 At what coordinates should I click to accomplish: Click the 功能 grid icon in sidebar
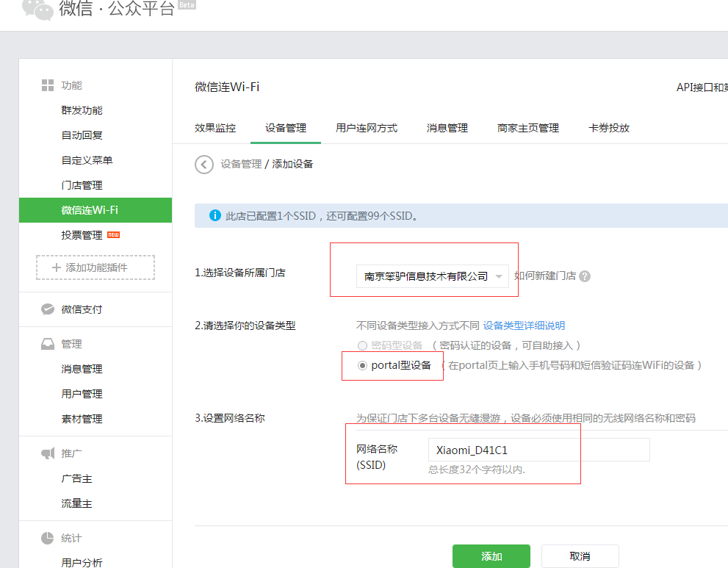click(x=48, y=85)
